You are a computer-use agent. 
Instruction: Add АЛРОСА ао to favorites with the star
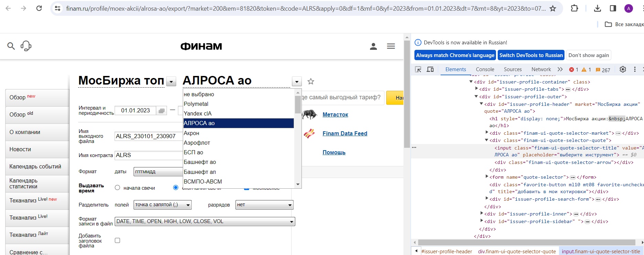311,81
